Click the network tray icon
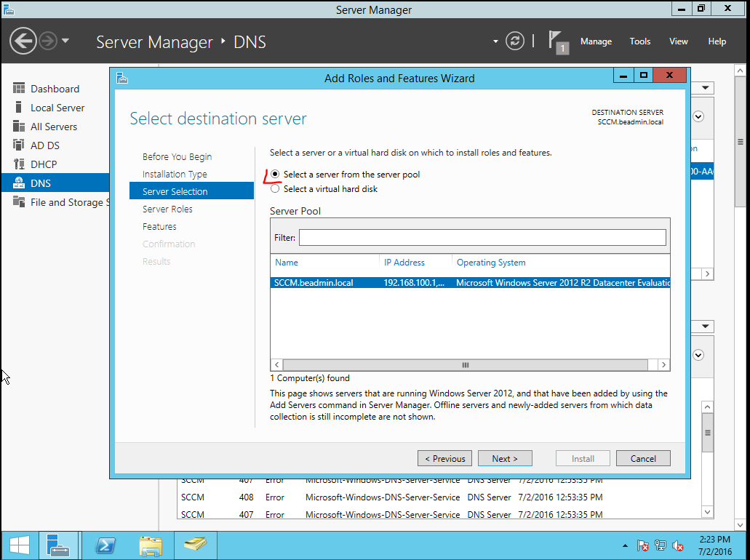Screen dimensions: 750x560 pos(661,545)
